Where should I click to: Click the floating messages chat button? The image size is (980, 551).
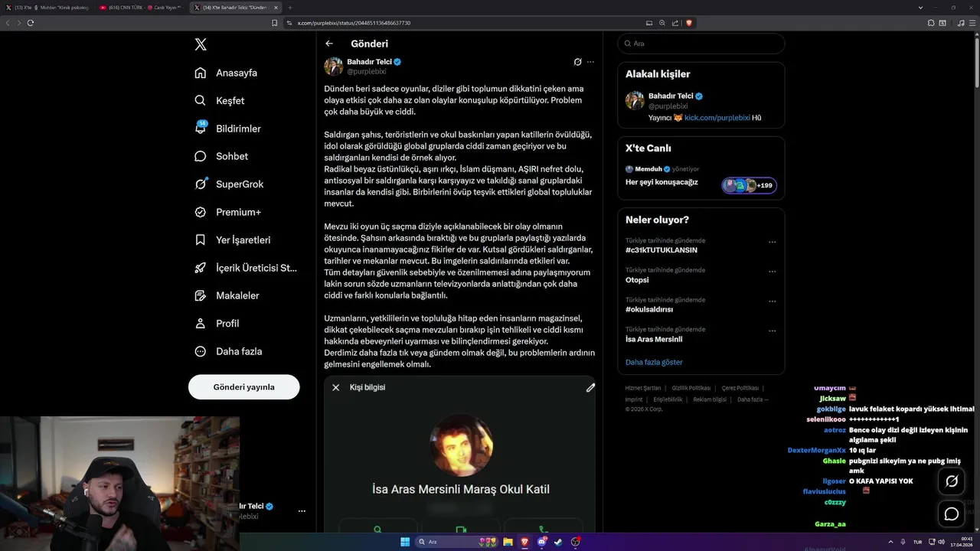point(952,514)
